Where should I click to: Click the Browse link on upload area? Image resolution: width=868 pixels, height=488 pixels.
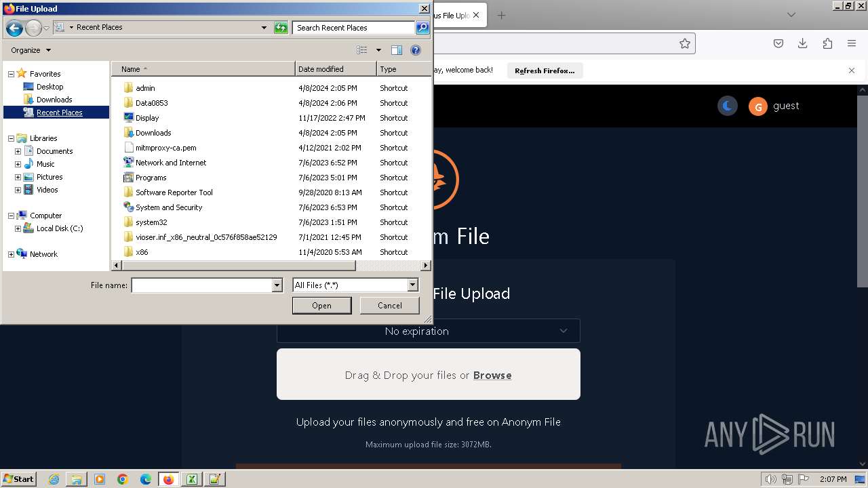pyautogui.click(x=492, y=375)
